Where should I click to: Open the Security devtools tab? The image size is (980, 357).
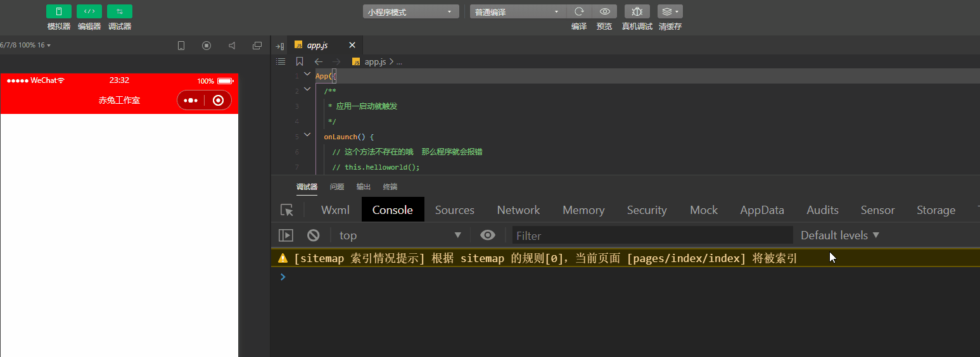point(647,210)
